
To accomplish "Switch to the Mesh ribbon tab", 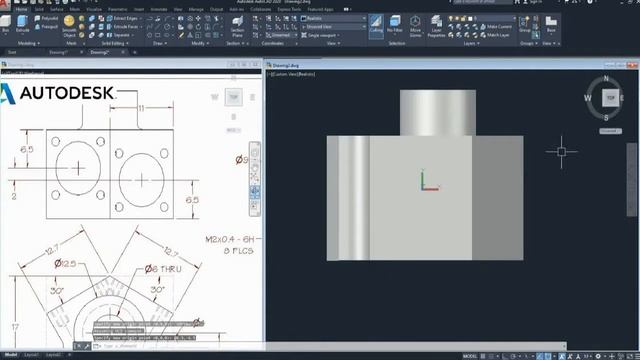I will [x=75, y=9].
